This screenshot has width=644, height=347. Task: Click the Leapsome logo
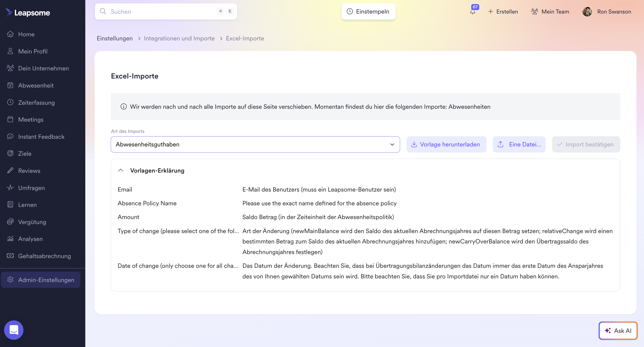(28, 12)
